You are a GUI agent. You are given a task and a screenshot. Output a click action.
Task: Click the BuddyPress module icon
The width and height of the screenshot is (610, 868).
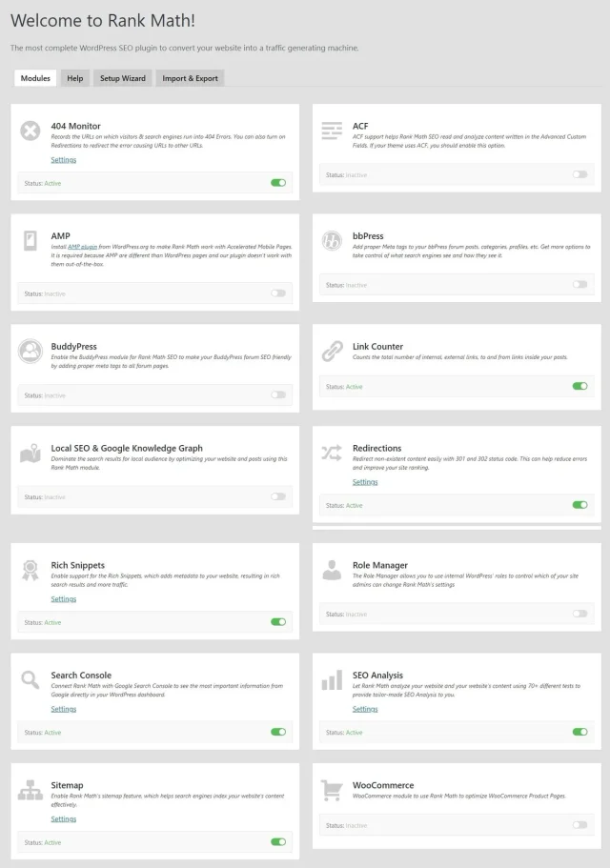[x=30, y=352]
